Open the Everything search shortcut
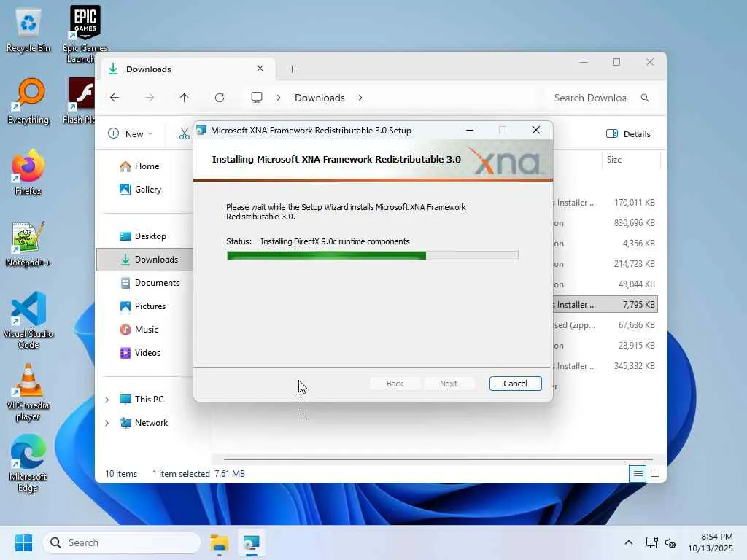This screenshot has height=560, width=747. coord(28,101)
